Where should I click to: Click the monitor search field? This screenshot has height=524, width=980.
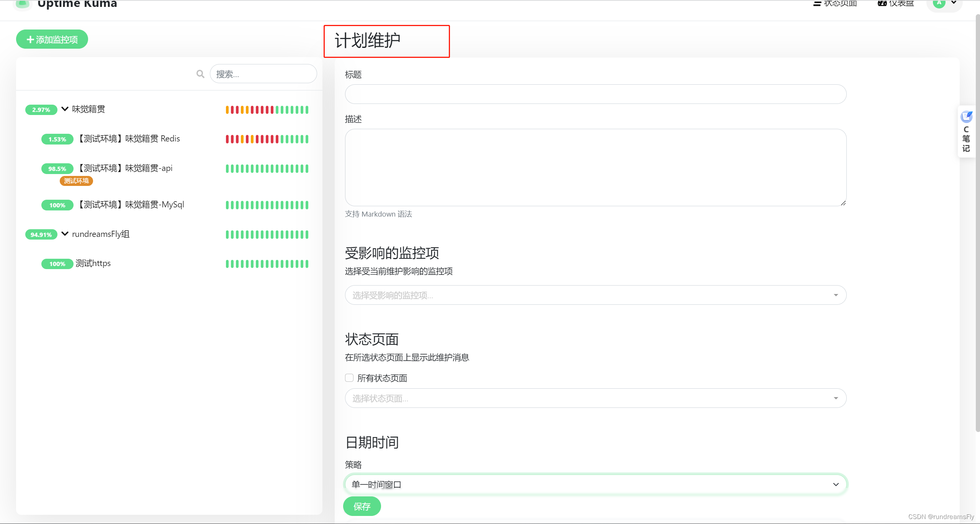click(263, 74)
